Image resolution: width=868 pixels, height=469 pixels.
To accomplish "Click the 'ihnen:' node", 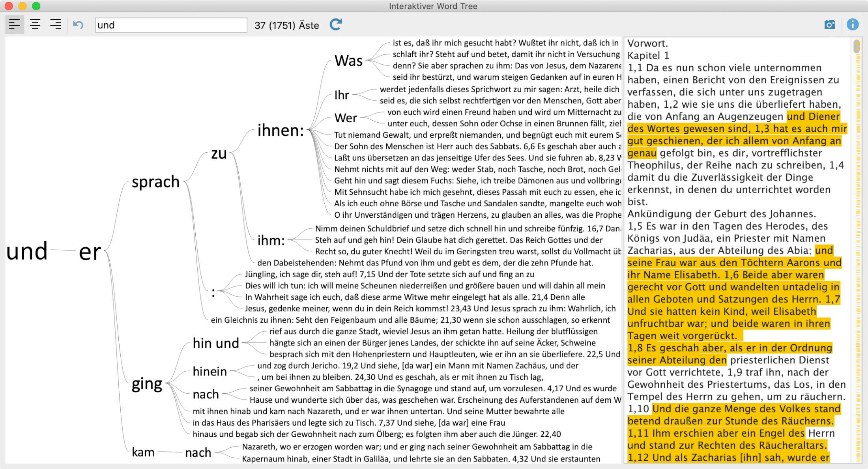I will tap(281, 130).
